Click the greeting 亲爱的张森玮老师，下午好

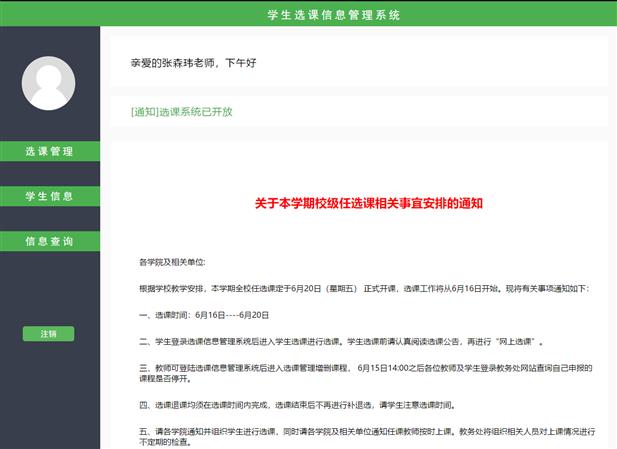pyautogui.click(x=193, y=63)
